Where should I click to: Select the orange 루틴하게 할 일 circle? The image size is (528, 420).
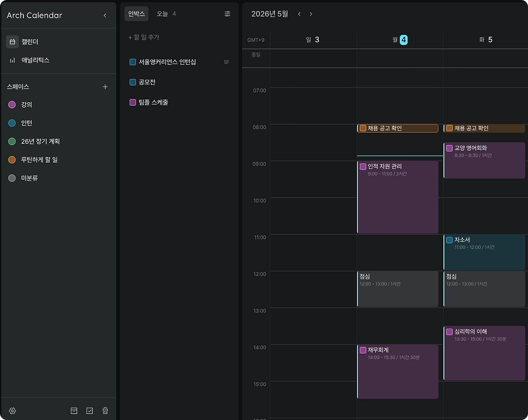(12, 160)
